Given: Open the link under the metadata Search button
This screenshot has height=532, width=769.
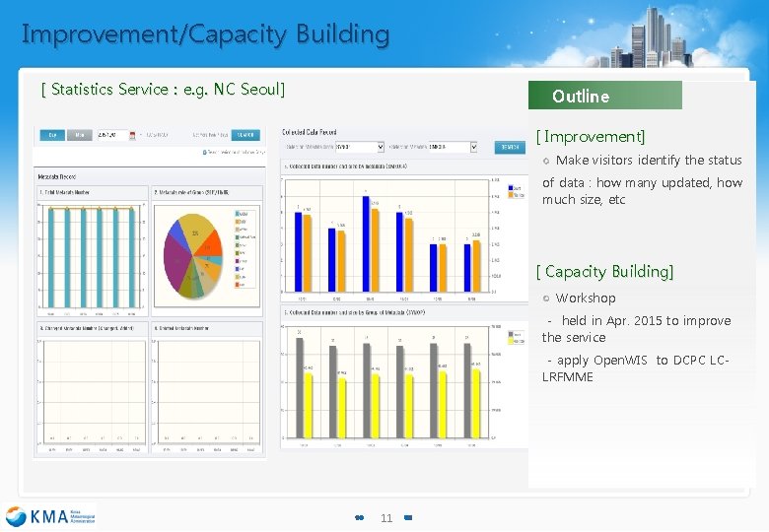Looking at the screenshot, I should coord(234,153).
